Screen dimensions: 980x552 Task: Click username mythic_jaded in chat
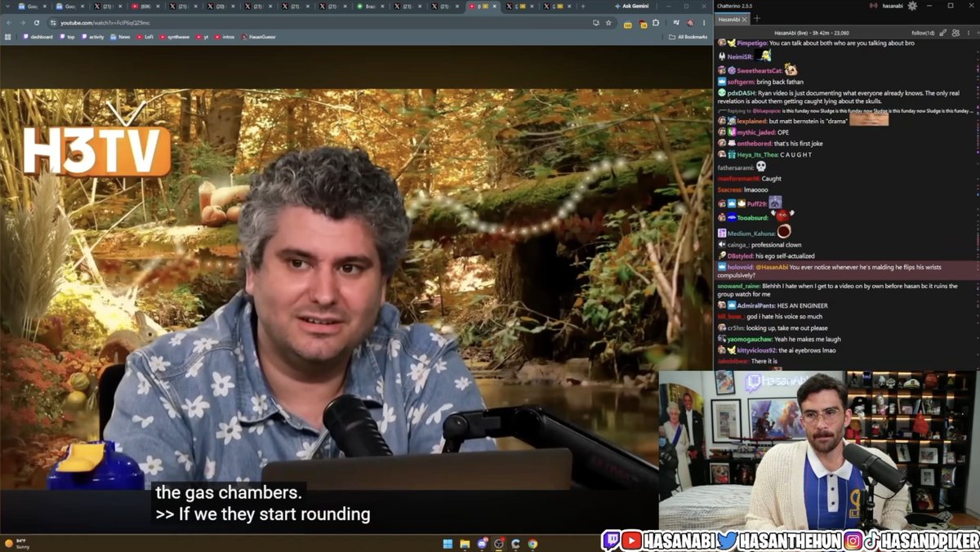click(756, 131)
